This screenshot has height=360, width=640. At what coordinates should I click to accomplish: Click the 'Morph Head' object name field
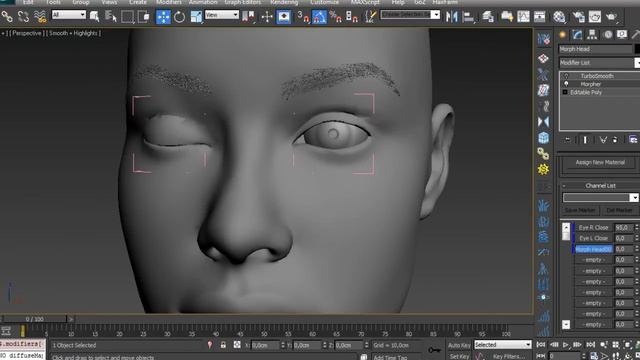(x=595, y=49)
